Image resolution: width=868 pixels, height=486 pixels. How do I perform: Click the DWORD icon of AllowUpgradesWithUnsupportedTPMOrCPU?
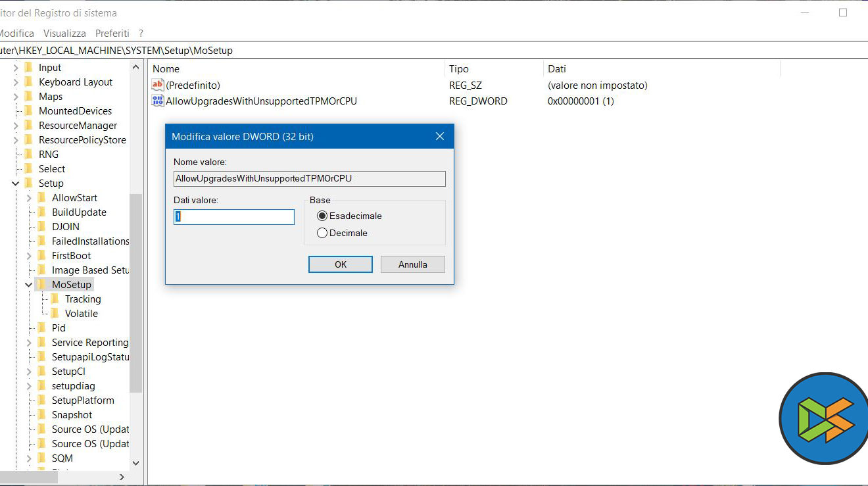pos(158,101)
